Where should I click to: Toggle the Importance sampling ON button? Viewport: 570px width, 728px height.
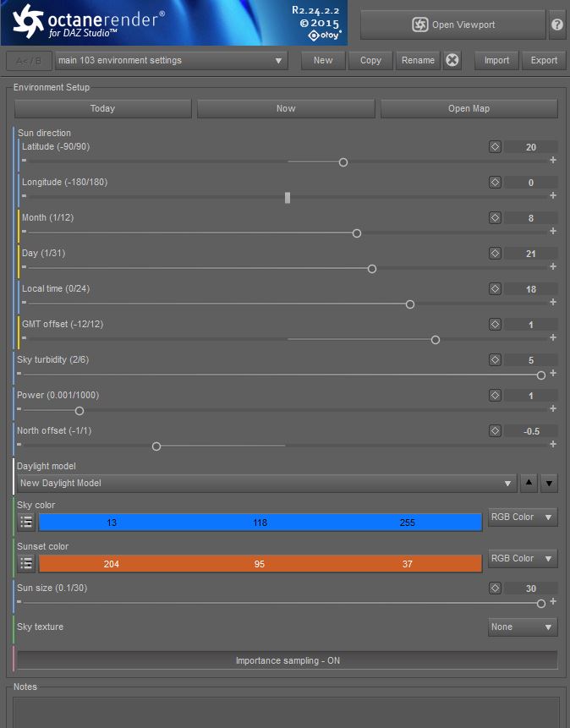click(x=287, y=660)
